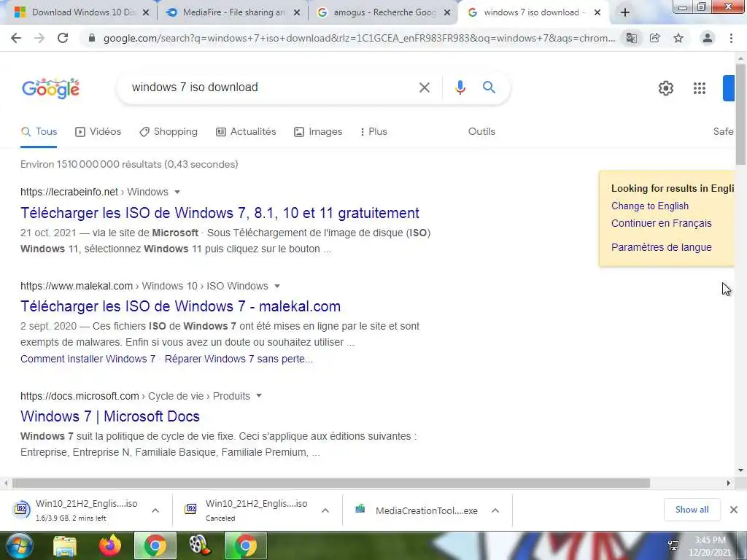Clear the search box with the X icon
Screen dimensions: 747x560
pos(424,87)
